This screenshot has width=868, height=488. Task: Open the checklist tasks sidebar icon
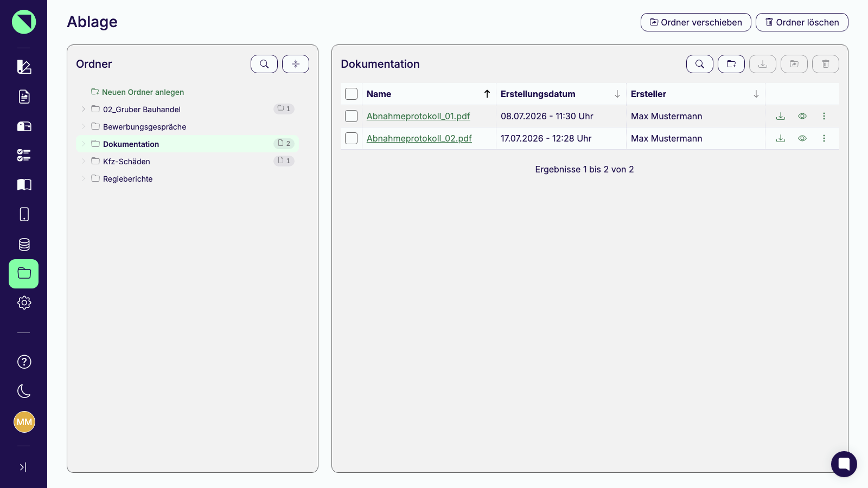(24, 156)
